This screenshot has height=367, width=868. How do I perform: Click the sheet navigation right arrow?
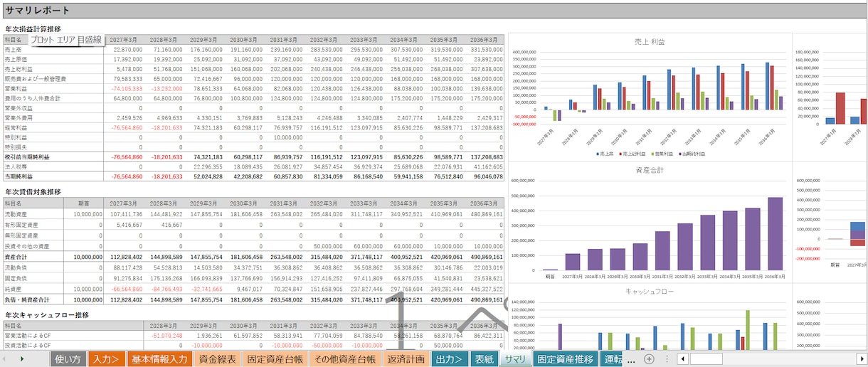(22, 359)
